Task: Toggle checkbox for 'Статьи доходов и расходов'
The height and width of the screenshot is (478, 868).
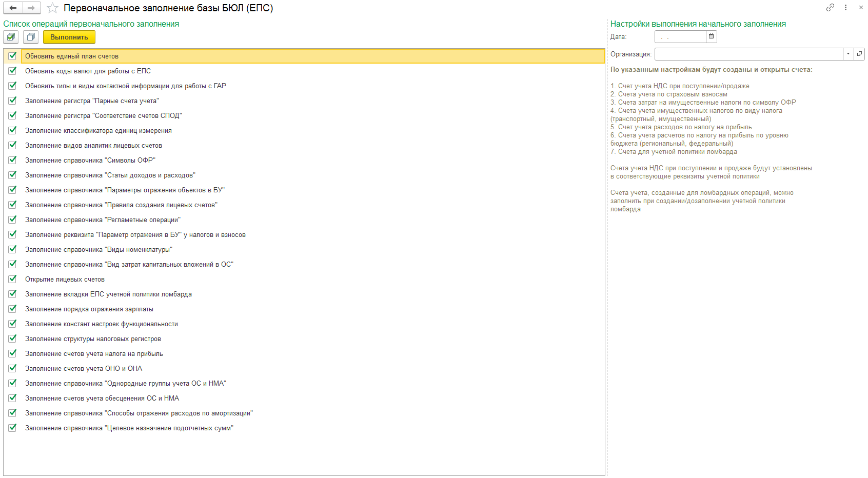Action: 12,175
